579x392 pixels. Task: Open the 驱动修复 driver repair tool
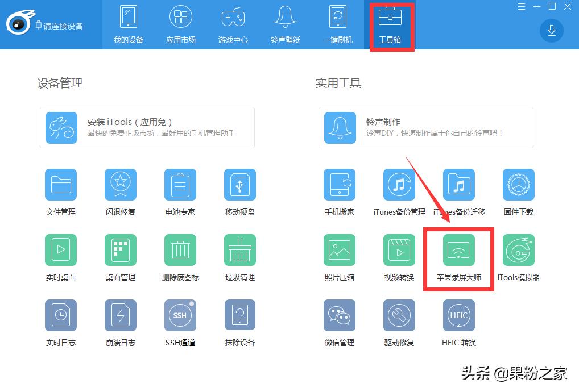399,315
